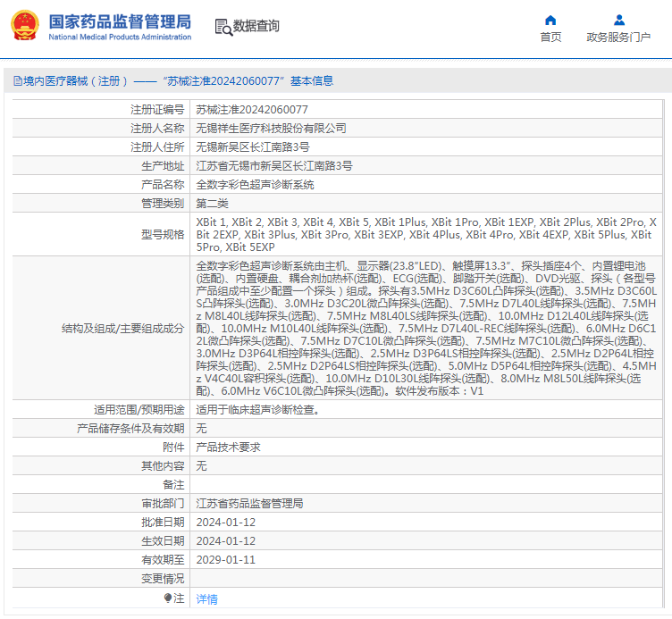The width and height of the screenshot is (672, 619).
Task: Select product name 全数字彩色超声诊断系统
Action: pos(255,185)
